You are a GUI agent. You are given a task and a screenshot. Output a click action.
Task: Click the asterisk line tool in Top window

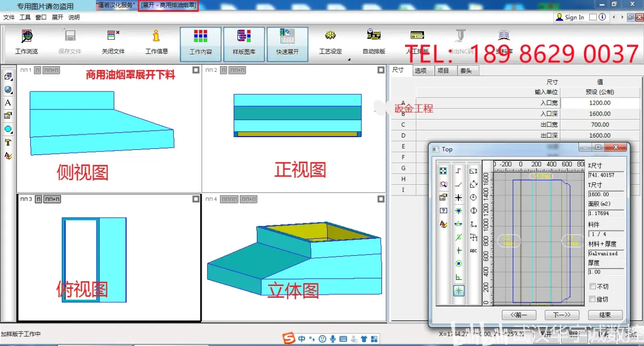point(458,198)
